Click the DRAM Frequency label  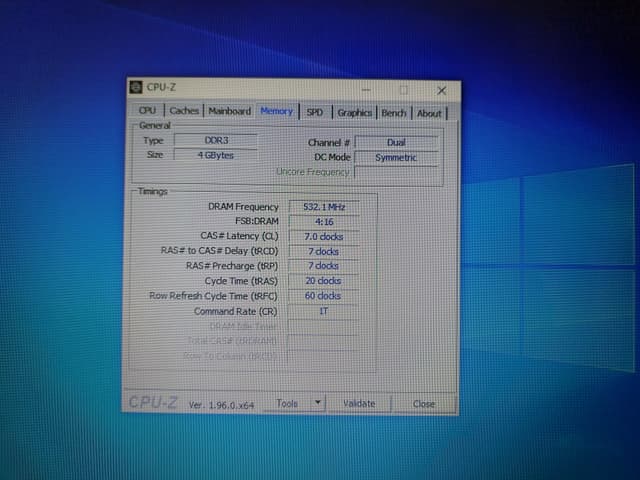(x=243, y=207)
